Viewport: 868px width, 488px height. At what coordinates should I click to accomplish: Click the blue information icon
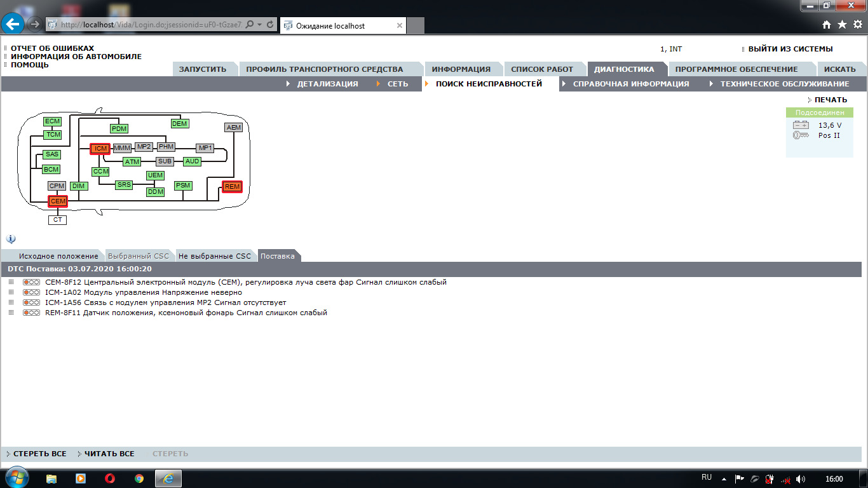click(11, 239)
